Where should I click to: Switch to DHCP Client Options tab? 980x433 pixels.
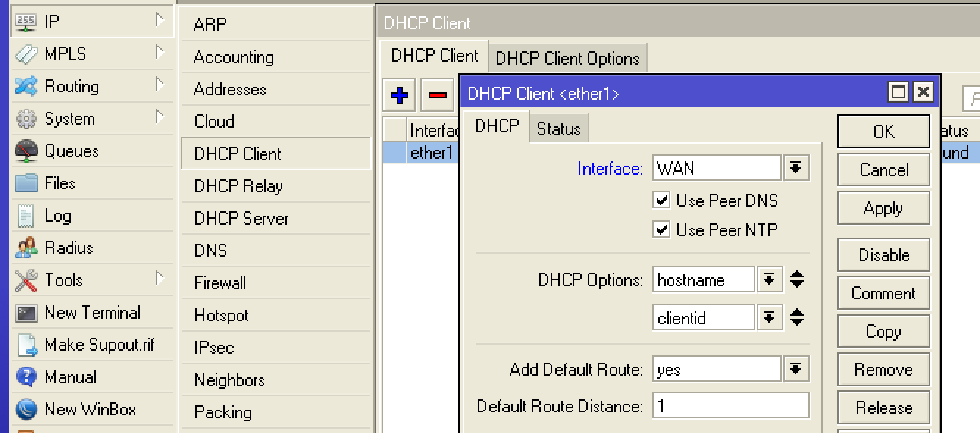567,59
